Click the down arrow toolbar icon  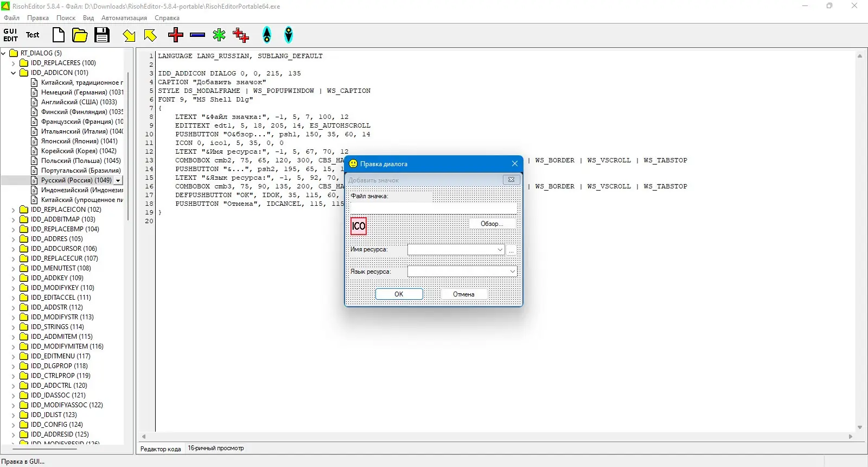point(289,35)
